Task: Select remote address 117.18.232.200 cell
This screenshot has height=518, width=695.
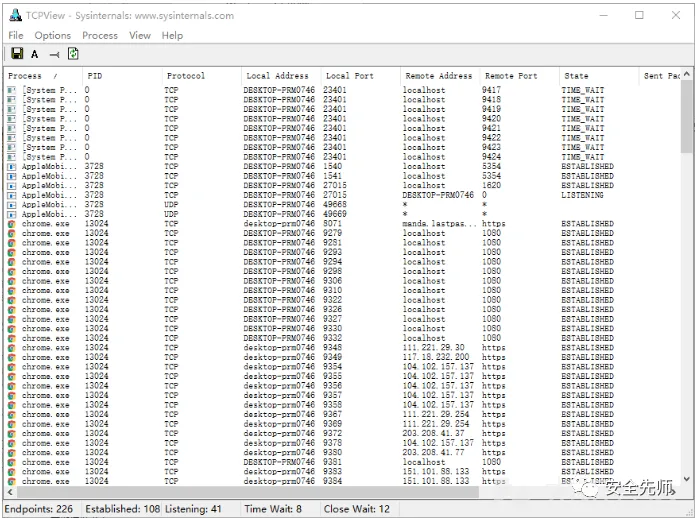Action: (x=436, y=357)
